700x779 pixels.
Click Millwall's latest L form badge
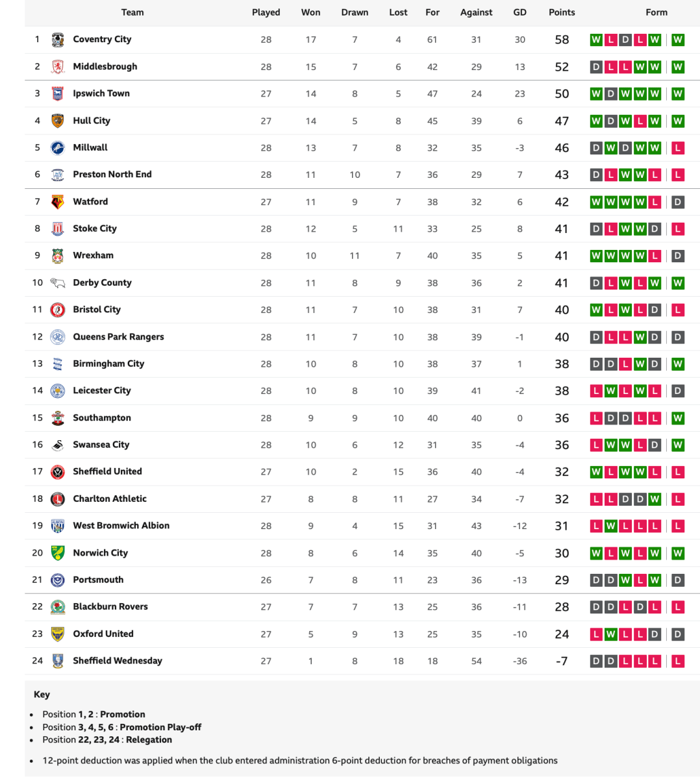(678, 148)
